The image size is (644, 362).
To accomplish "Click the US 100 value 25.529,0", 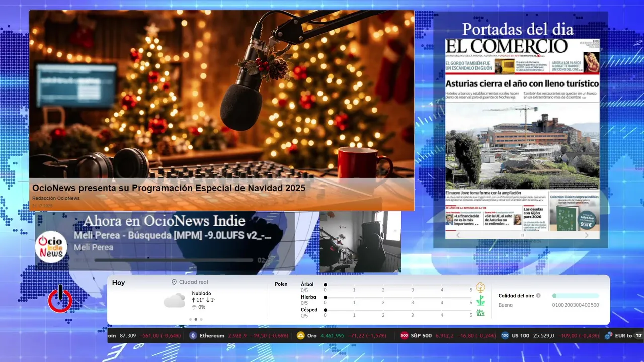I will click(x=544, y=335).
